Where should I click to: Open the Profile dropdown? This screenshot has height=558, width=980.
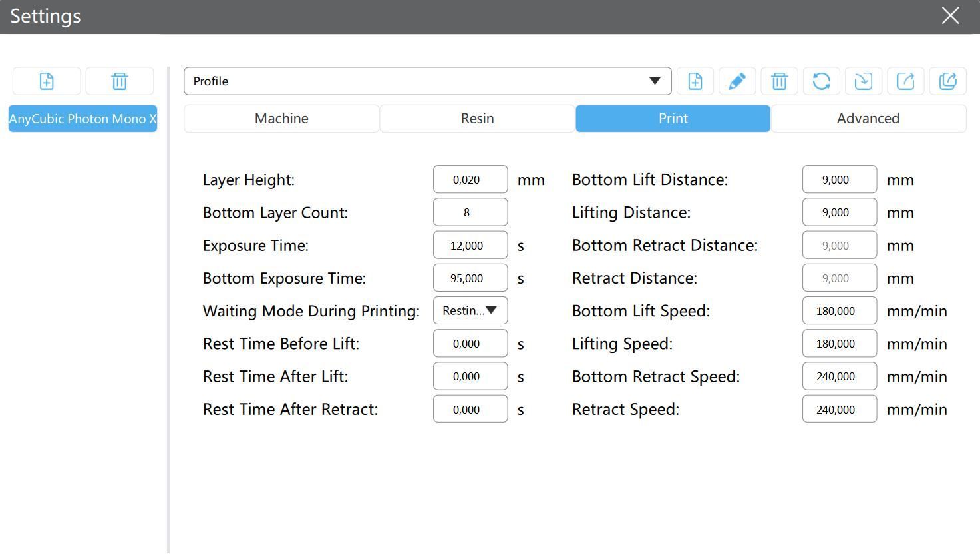point(427,81)
